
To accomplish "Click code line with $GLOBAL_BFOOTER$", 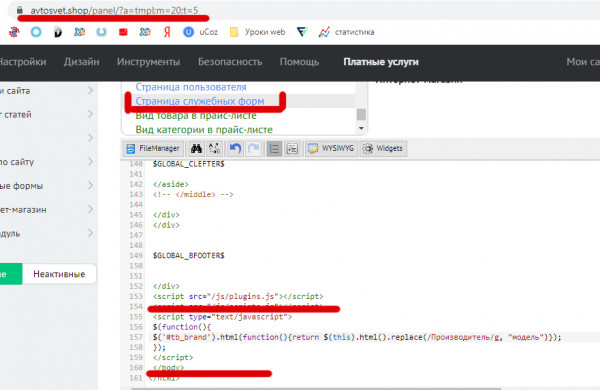I will point(188,256).
